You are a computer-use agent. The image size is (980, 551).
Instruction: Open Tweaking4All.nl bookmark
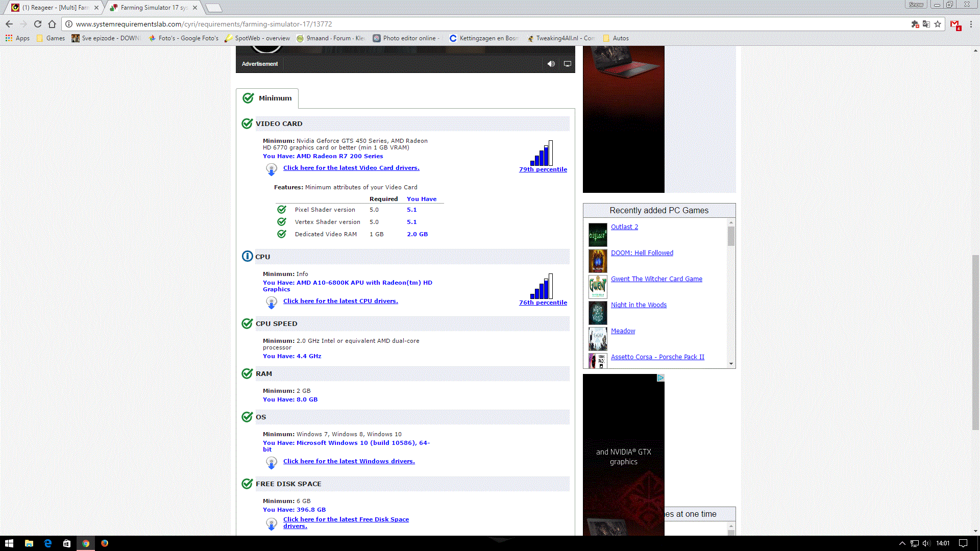click(560, 38)
